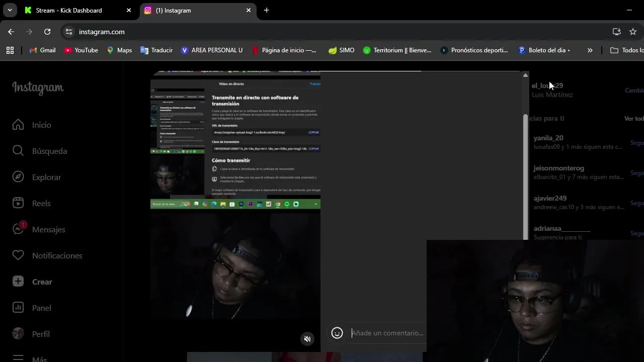Viewport: 644px width, 362px height.
Task: Click Ver todo suggestions link
Action: (634, 119)
